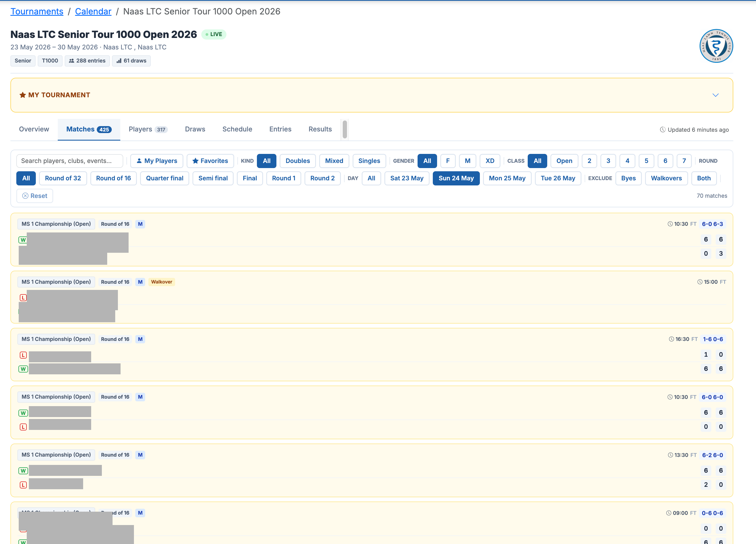Open the Draws tab

click(x=195, y=129)
